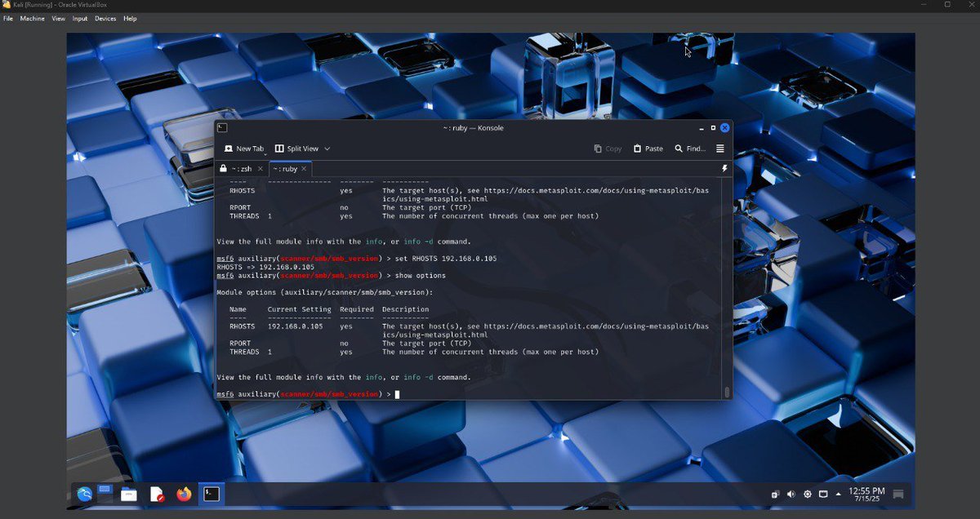Open VirtualBox Input menu
Viewport: 980px width, 519px height.
(x=80, y=18)
